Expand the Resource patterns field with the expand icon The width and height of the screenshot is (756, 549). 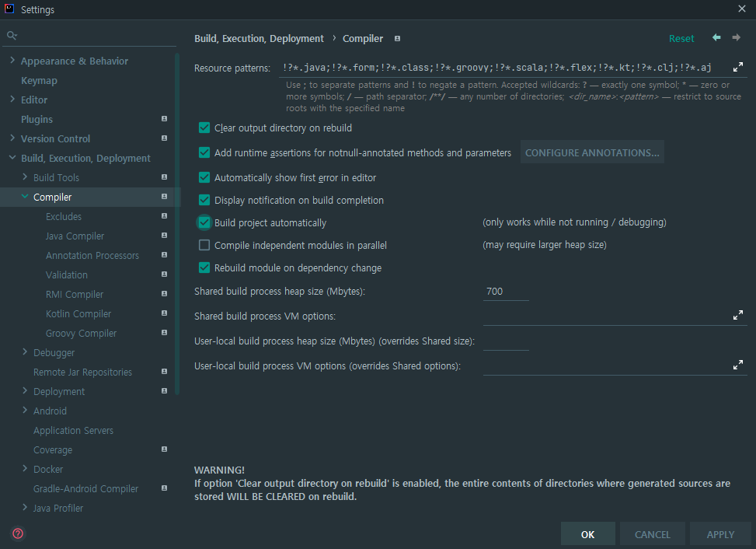(737, 67)
